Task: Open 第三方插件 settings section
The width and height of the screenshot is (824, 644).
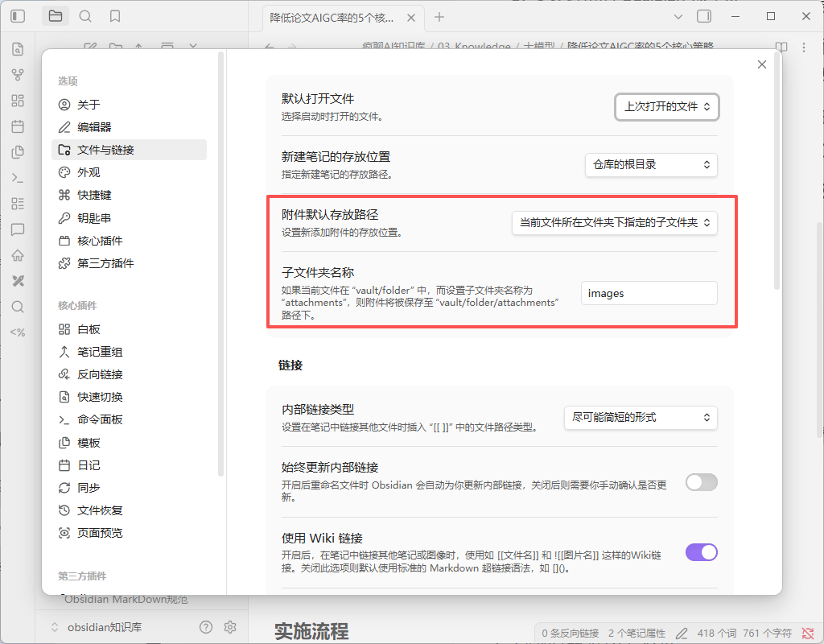Action: (130, 263)
